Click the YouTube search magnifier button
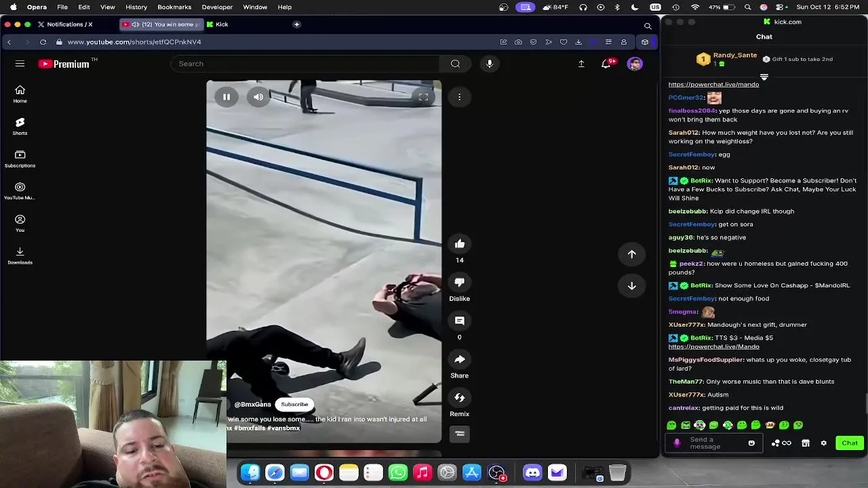868x488 pixels. 455,64
